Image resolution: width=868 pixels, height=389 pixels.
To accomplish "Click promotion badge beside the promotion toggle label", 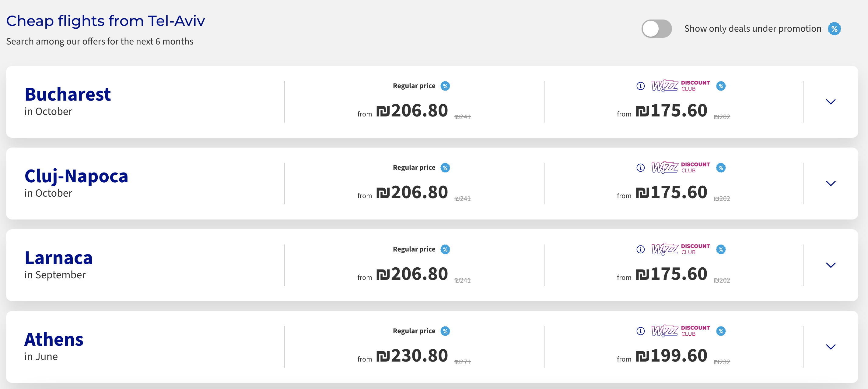I will 834,29.
